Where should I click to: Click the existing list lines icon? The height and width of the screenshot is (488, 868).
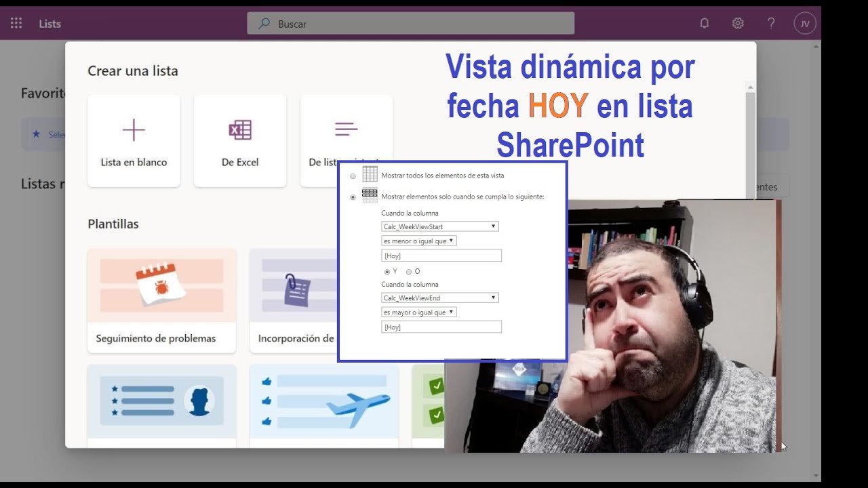click(x=346, y=129)
